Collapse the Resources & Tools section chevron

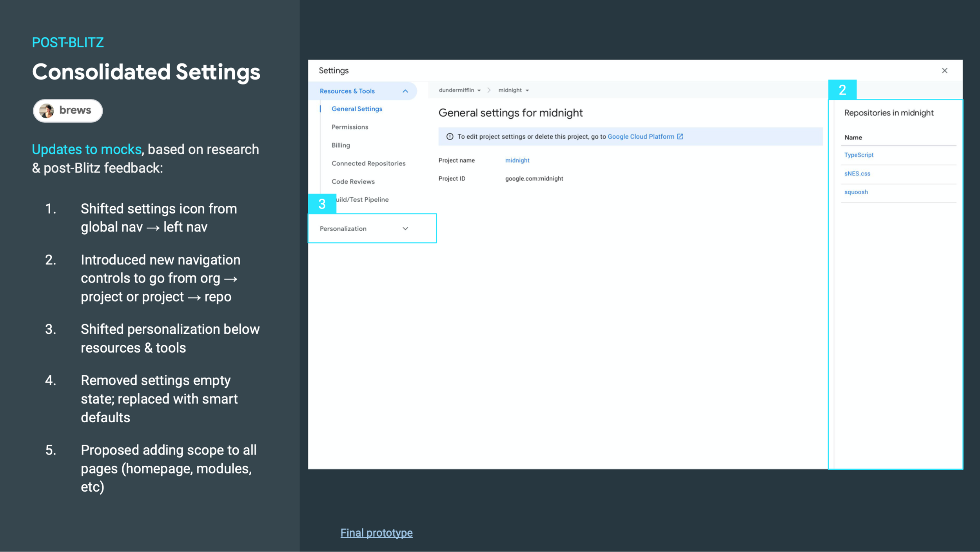(x=405, y=91)
